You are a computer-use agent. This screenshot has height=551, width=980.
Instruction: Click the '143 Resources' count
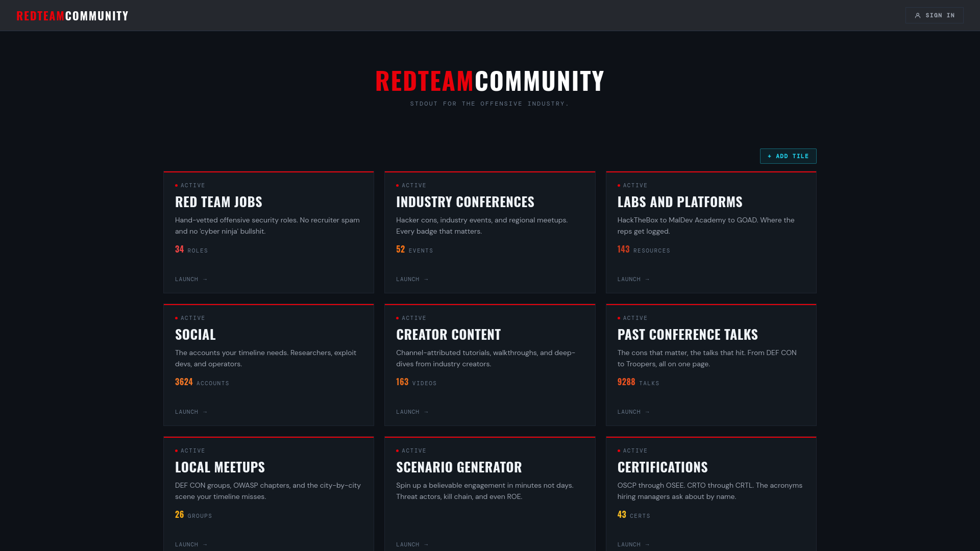click(x=644, y=250)
